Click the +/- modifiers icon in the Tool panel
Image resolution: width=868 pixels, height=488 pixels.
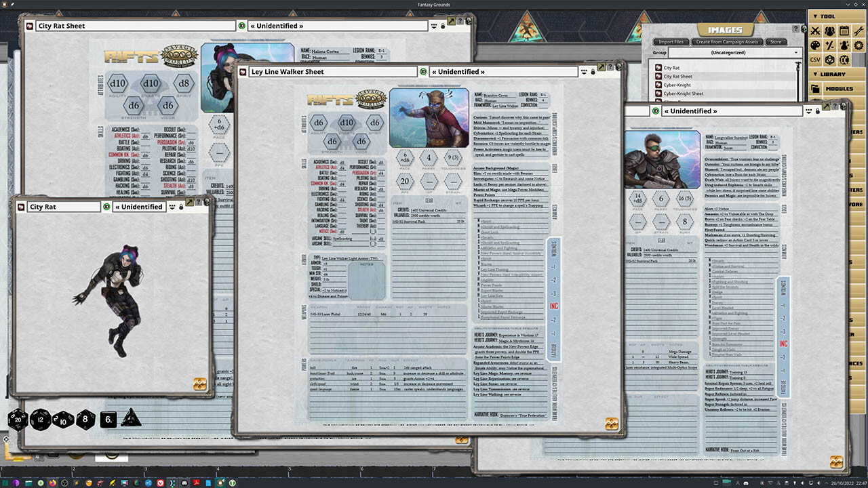[830, 45]
